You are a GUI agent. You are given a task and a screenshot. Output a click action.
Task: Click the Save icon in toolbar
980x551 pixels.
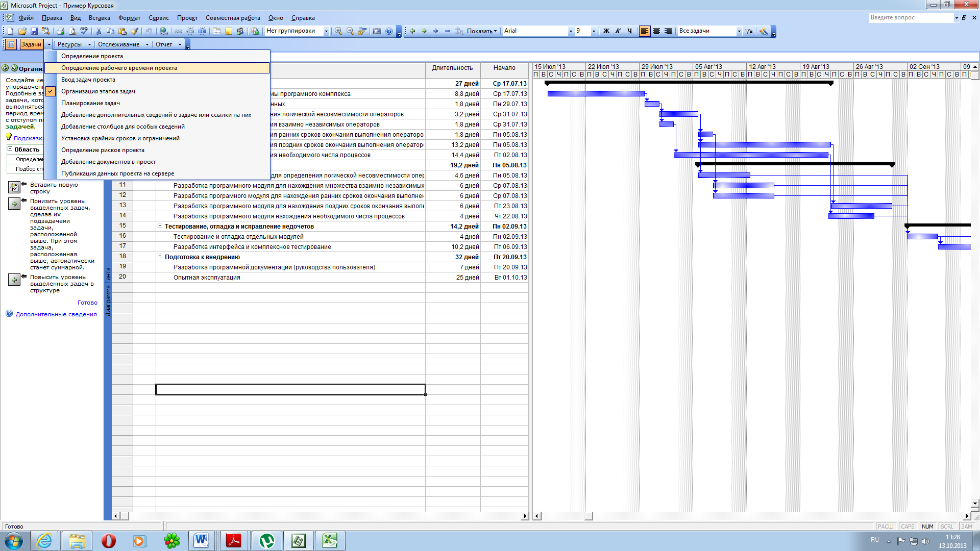[34, 31]
